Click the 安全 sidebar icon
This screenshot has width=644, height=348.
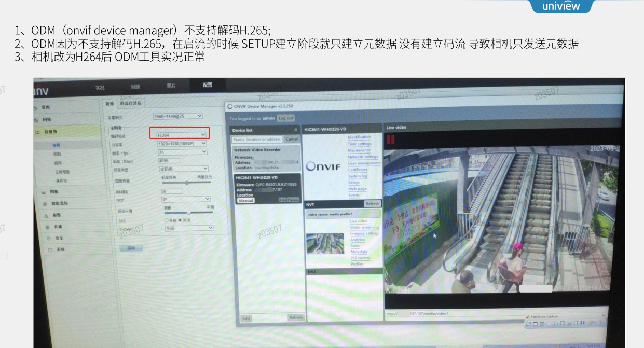(x=49, y=238)
